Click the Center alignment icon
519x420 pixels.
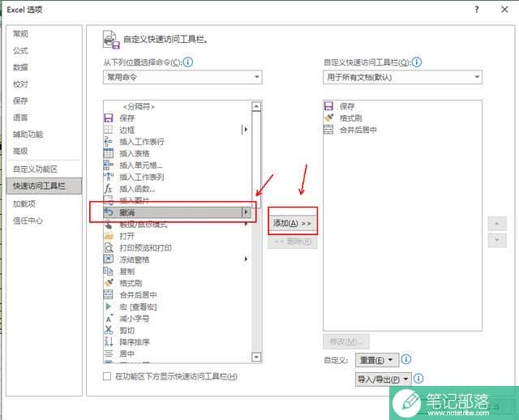coord(109,354)
